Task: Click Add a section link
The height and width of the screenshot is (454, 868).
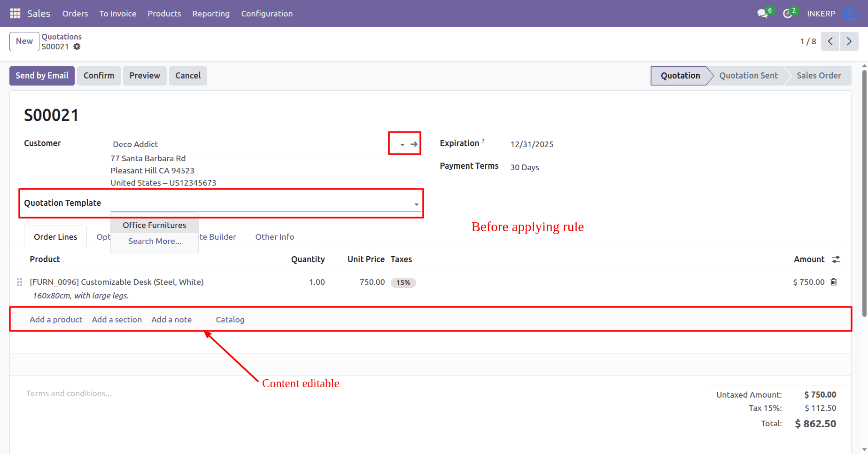Action: pos(117,320)
